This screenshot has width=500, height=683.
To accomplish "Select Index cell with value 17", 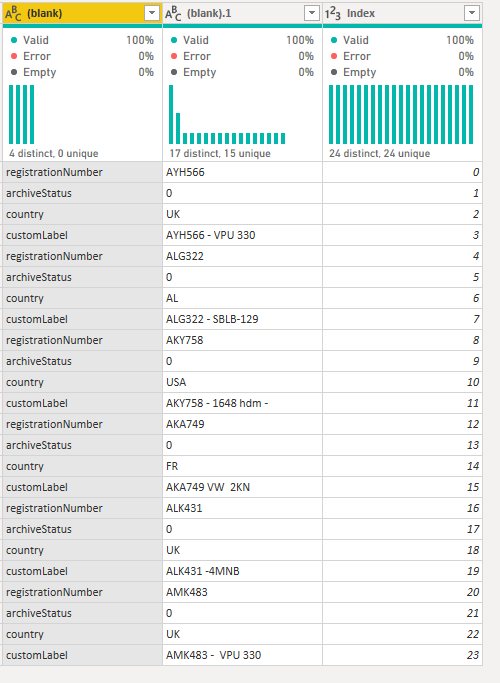I will coord(402,529).
